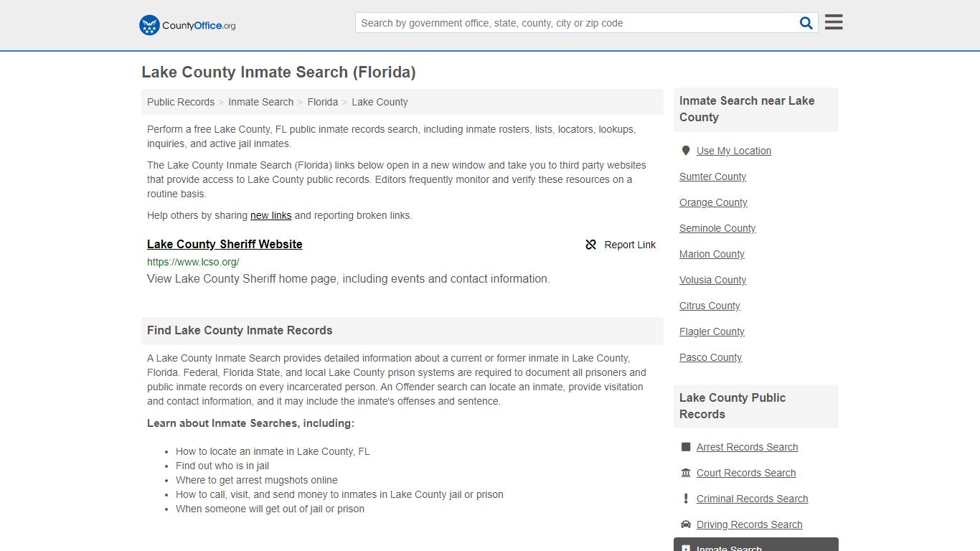Click Lake County Public Records heading
Viewport: 980px width, 551px height.
click(x=732, y=406)
